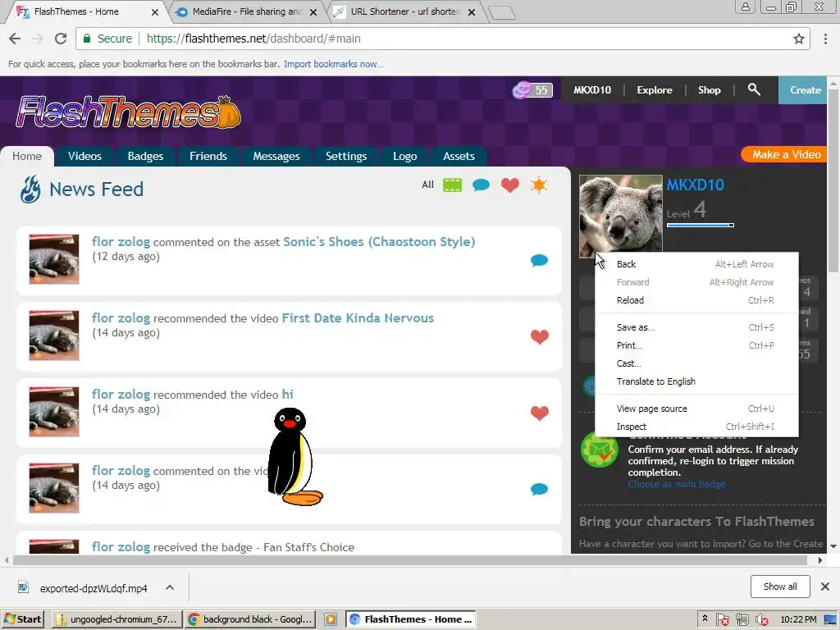Open media player icon in taskbar

[331, 619]
